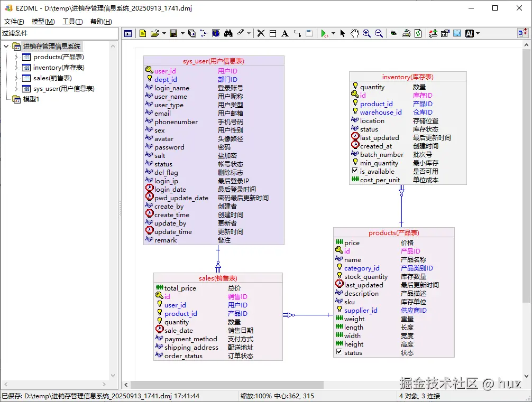532x402 pixels.
Task: Open find with the binoculars icon
Action: point(228,33)
